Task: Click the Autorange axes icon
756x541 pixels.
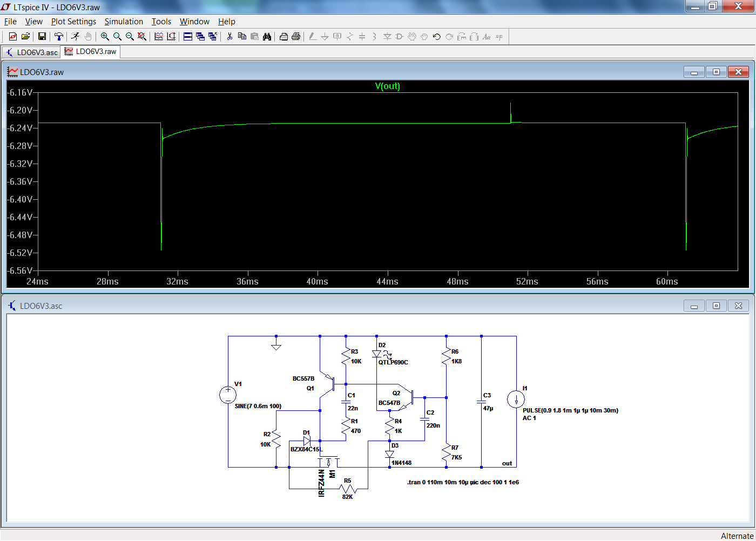Action: (x=171, y=37)
